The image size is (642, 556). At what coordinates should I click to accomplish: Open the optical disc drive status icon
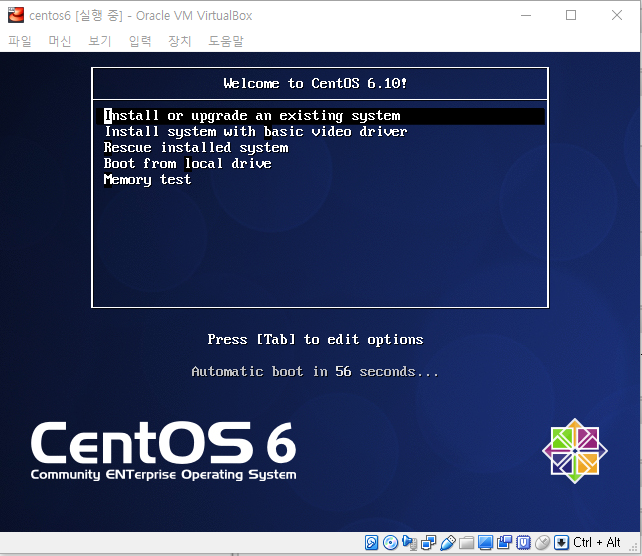click(x=390, y=542)
